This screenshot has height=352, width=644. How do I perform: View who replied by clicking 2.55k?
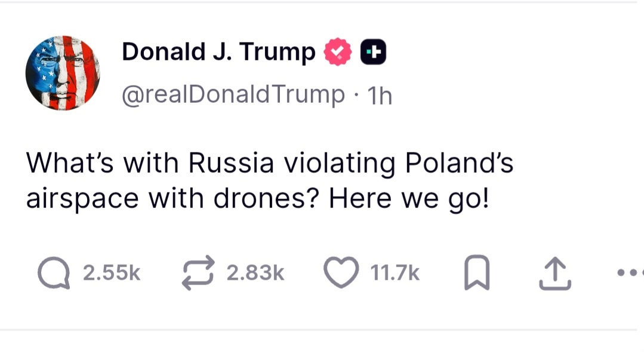click(x=111, y=273)
